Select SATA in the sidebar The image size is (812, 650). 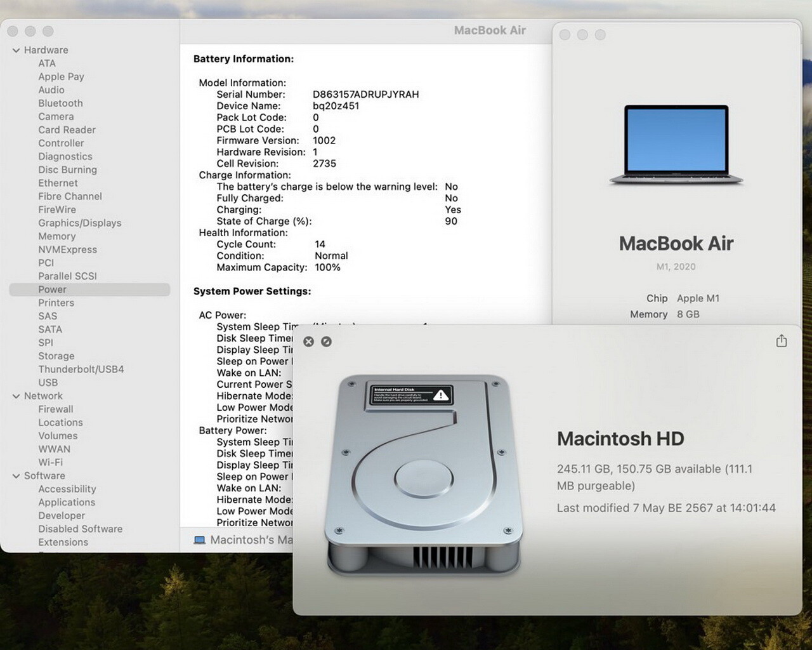(50, 330)
